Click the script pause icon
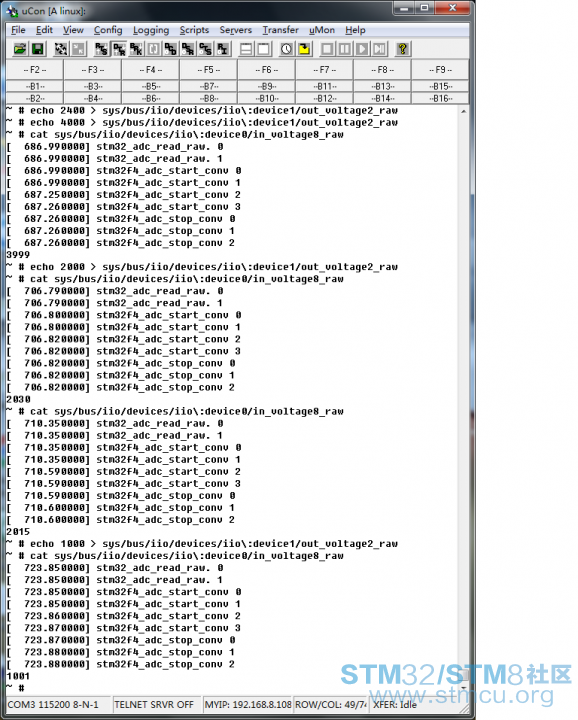The image size is (578, 720). (345, 49)
